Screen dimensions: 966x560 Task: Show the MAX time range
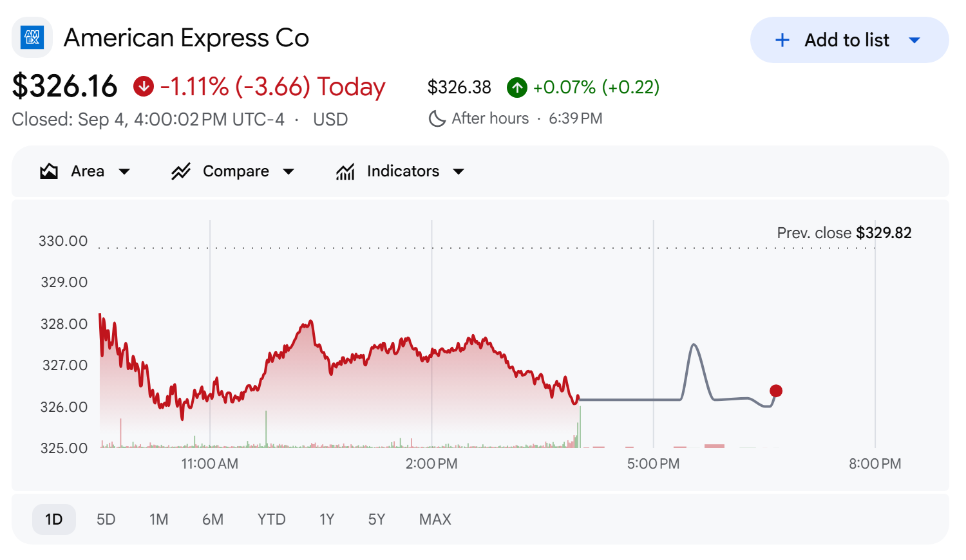[435, 519]
